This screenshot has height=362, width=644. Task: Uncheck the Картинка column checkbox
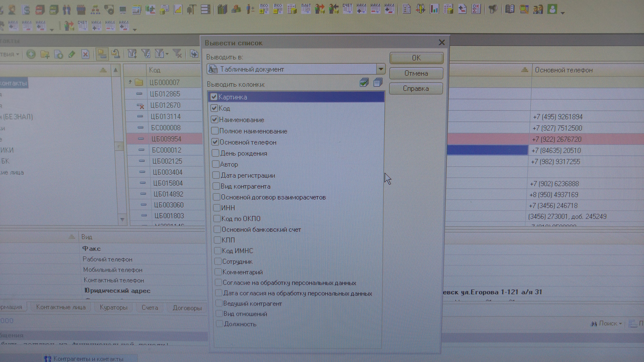coord(214,97)
